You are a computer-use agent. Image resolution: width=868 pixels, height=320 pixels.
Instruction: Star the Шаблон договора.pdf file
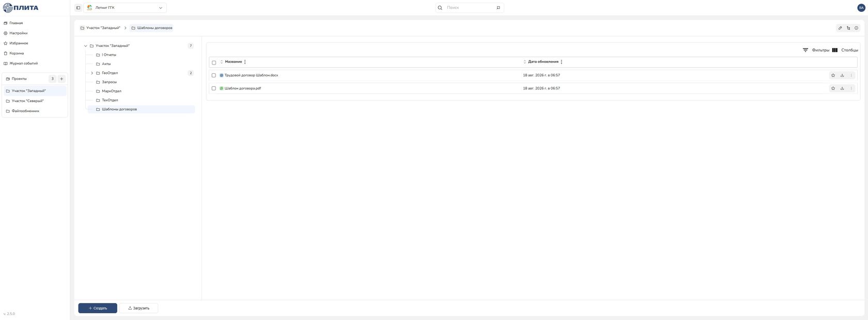pos(833,88)
